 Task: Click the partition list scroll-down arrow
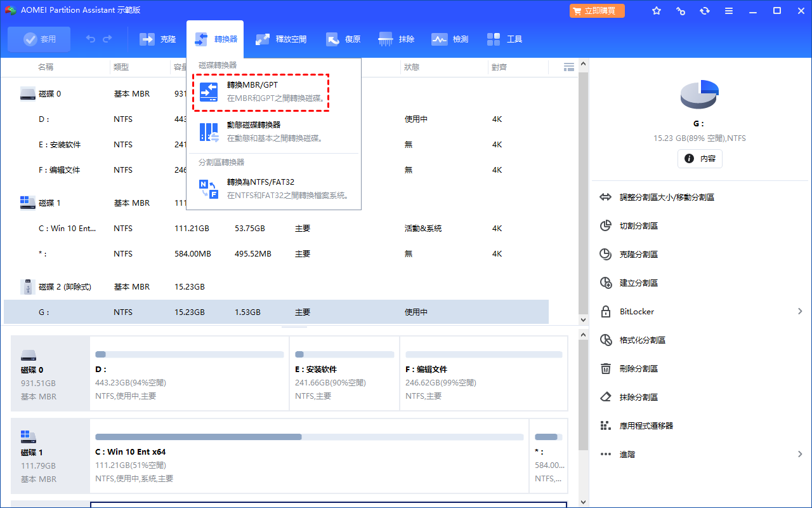583,319
